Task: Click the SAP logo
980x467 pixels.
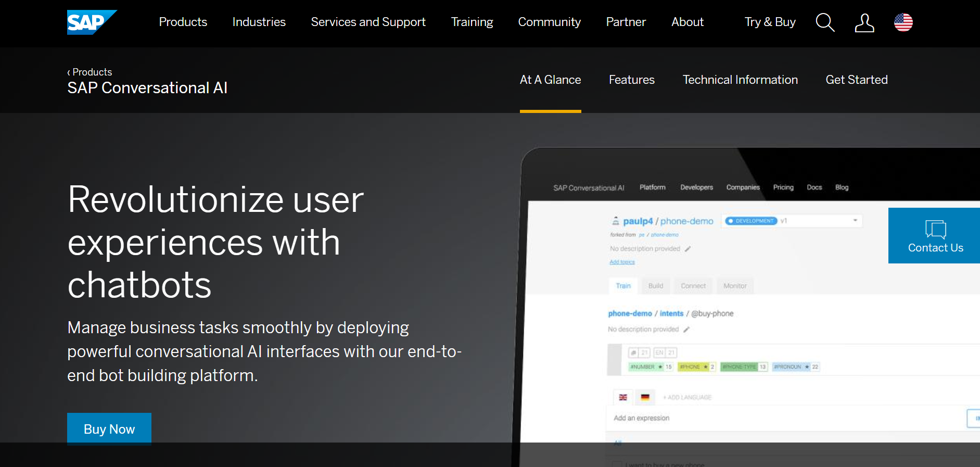Action: pyautogui.click(x=92, y=22)
